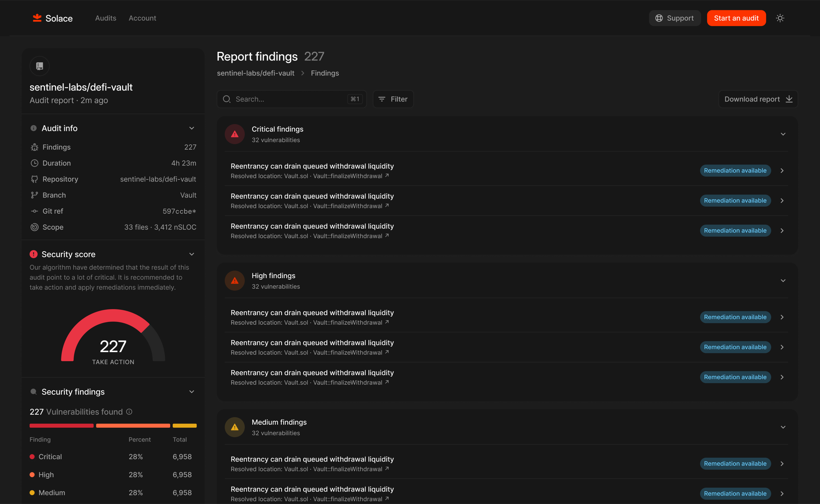Click the Branch icon
This screenshot has height=504, width=820.
coord(34,195)
